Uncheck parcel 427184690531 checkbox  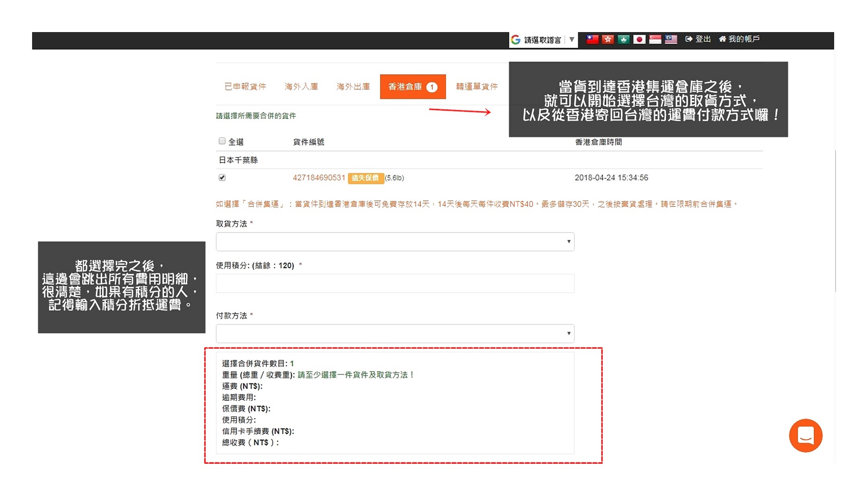click(x=222, y=177)
